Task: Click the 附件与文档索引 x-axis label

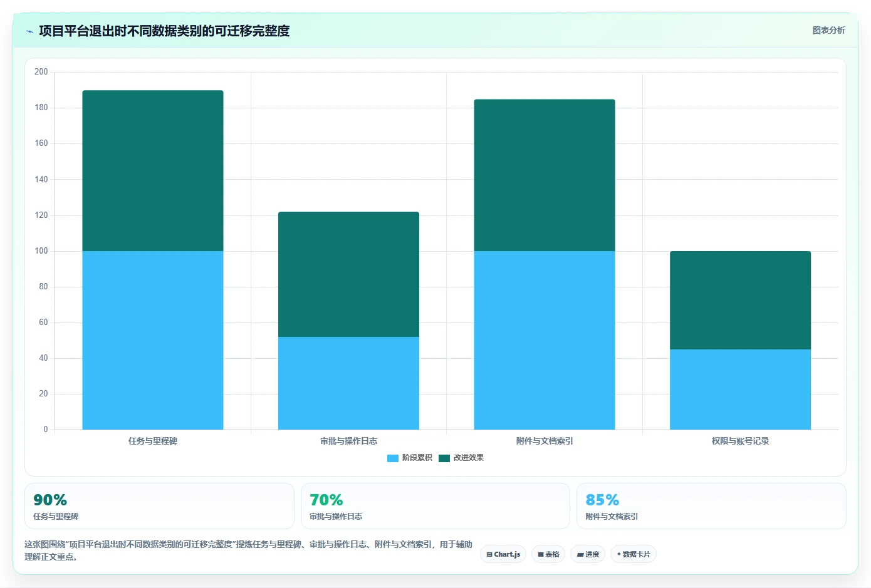Action: click(545, 441)
